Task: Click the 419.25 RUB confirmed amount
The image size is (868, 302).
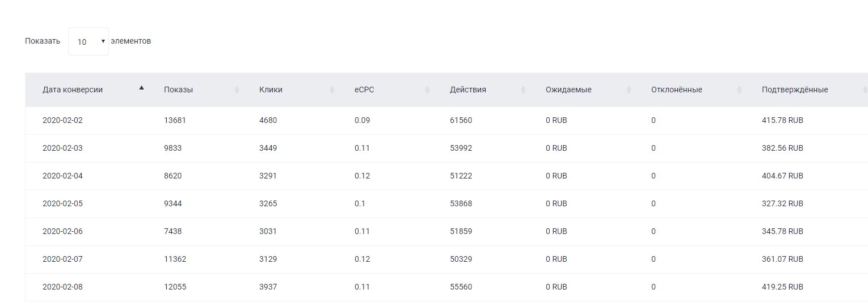Action: pos(782,287)
